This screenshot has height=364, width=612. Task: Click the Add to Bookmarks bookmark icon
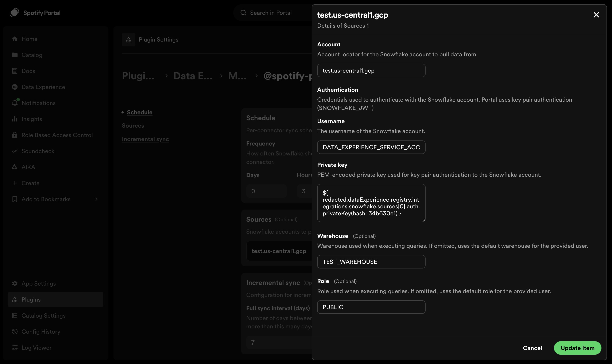click(15, 199)
